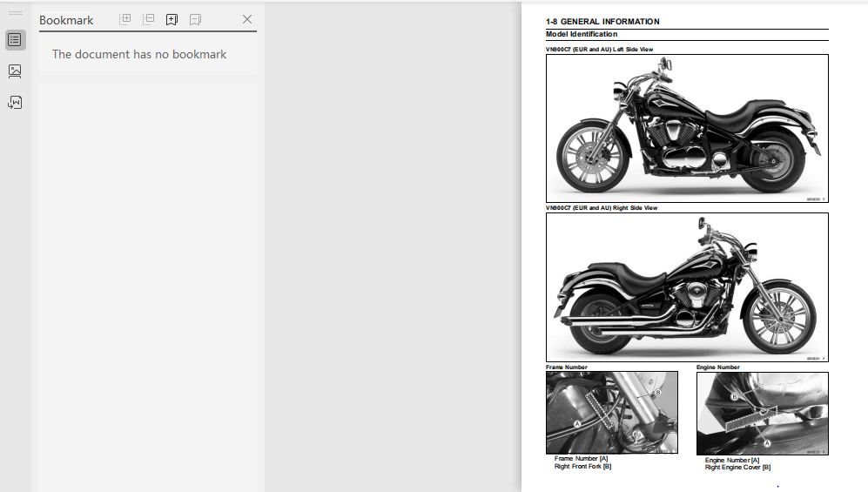
Task: Click the Left Side View motorcycle image
Action: coord(687,128)
